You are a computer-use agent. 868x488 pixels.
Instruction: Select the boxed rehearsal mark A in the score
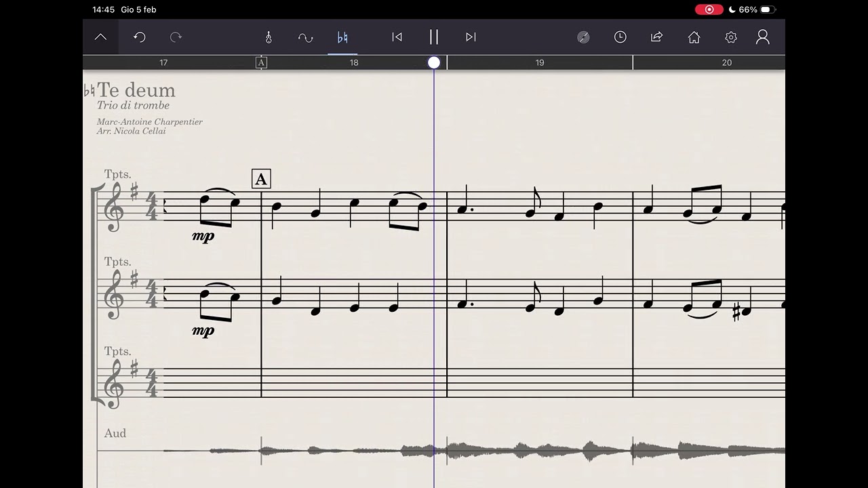click(261, 179)
